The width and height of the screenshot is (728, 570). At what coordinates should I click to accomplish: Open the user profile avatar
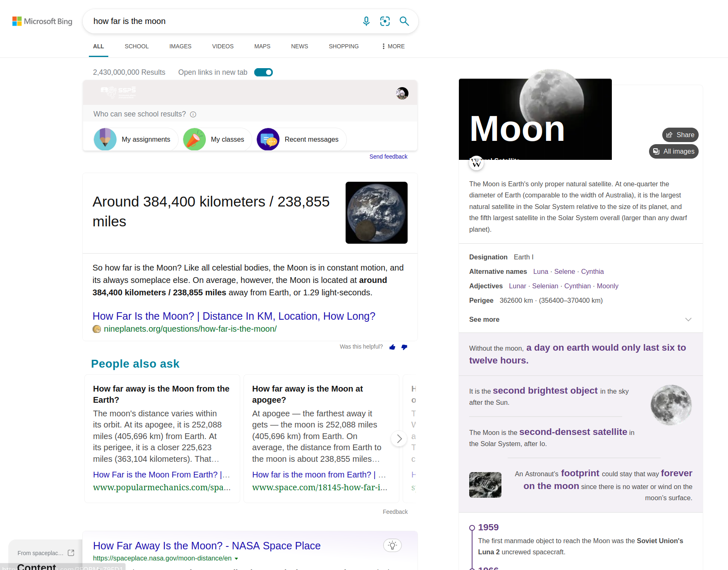coord(402,93)
